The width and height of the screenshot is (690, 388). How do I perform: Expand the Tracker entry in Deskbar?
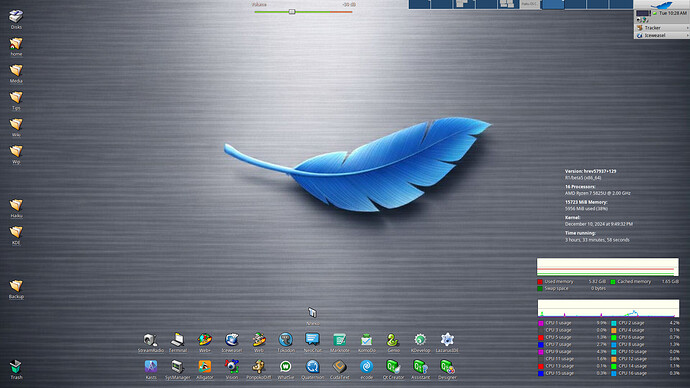tap(661, 28)
